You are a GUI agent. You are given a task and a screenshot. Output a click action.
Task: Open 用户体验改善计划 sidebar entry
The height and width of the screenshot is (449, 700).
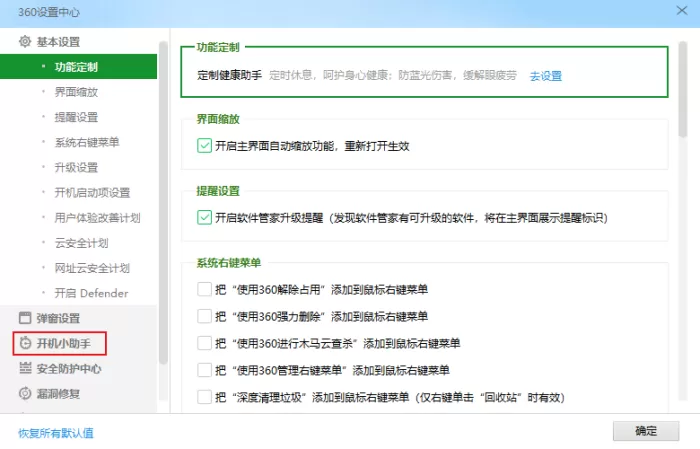point(97,218)
